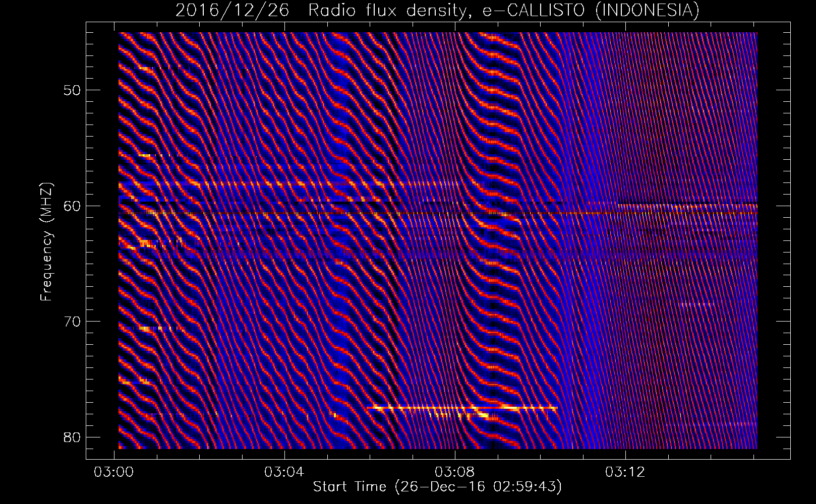
Task: Click the plot title "2016/12/26 Radio flux density, e-CALLISTO (INDONESIA)"
Action: coord(437,10)
